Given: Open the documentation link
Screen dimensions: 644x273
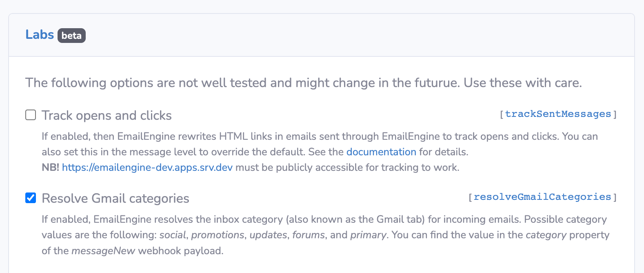Looking at the screenshot, I should [381, 152].
